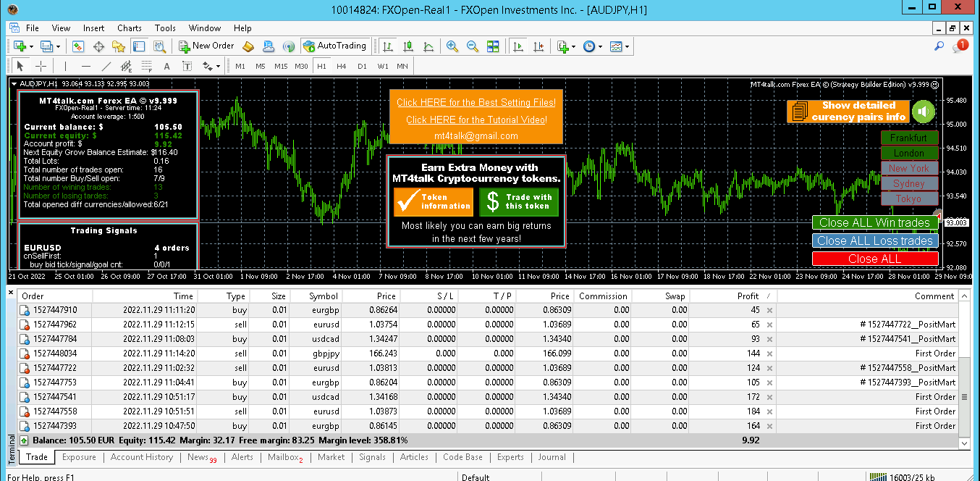Select the Cursor arrow tool
This screenshot has width=980, height=481.
[20, 66]
